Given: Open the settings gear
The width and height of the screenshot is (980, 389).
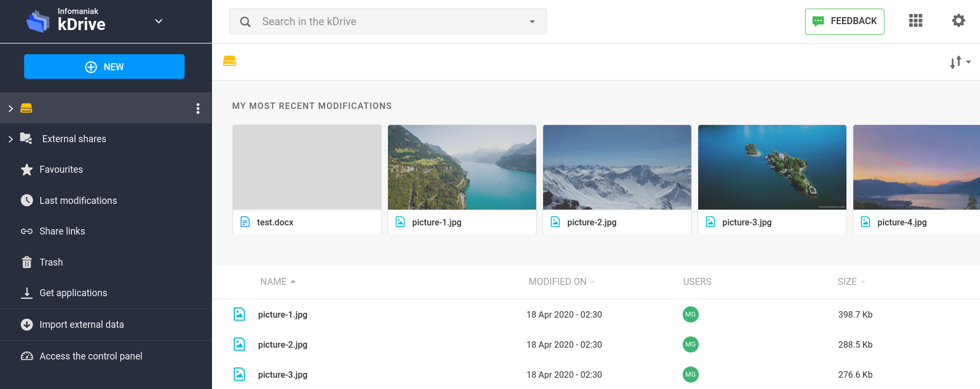Looking at the screenshot, I should coord(959,21).
